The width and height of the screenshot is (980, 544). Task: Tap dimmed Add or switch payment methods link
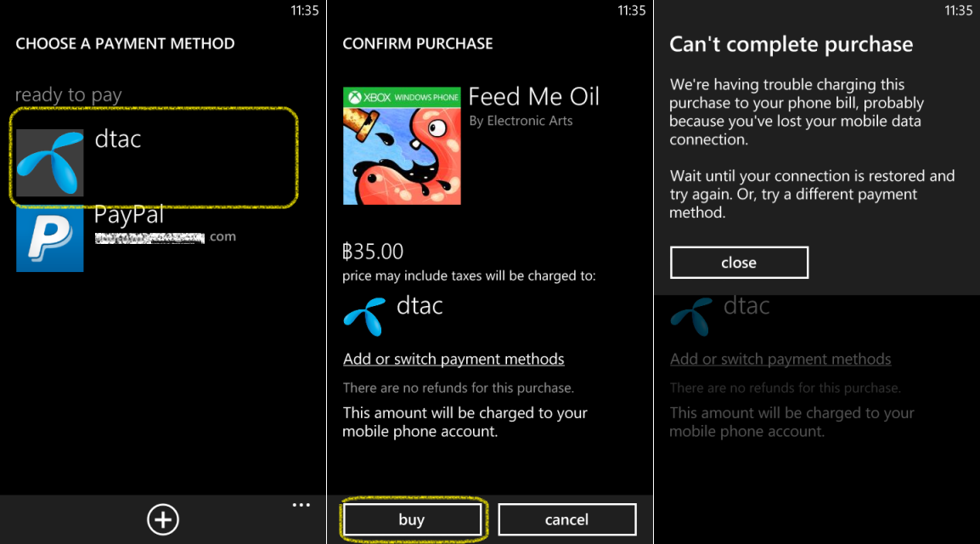[x=780, y=359]
